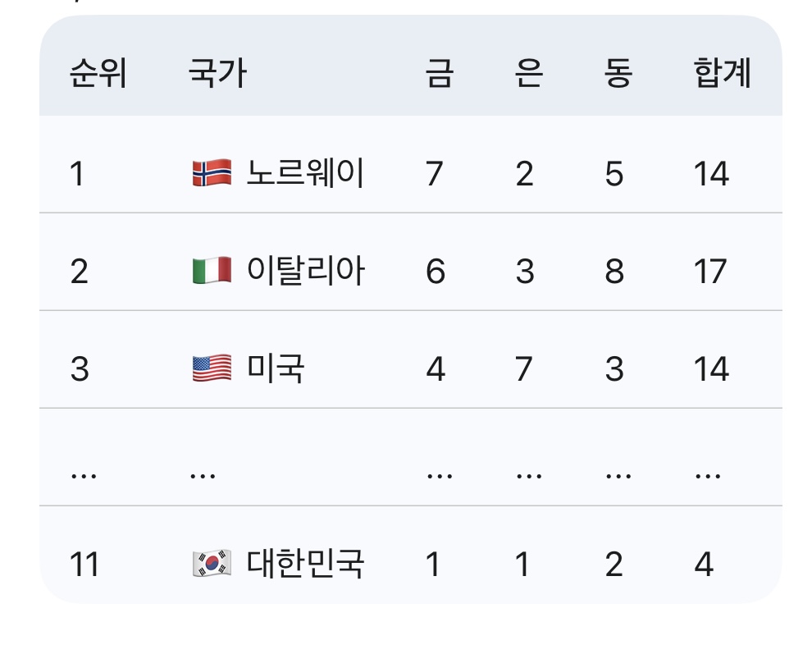Viewport: 812px width, 654px height.
Task: Click the South Korea flag icon
Action: pyautogui.click(x=212, y=563)
